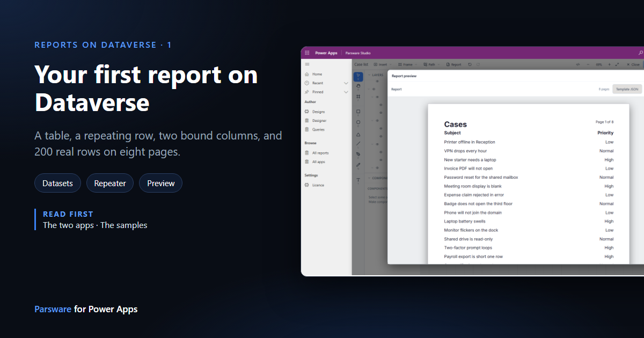Click the 'Invoice PDF will not open' row
The height and width of the screenshot is (338, 644).
[529, 168]
